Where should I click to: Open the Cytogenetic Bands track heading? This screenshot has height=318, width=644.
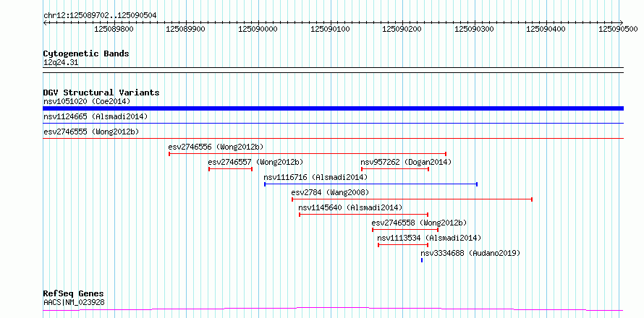click(86, 53)
